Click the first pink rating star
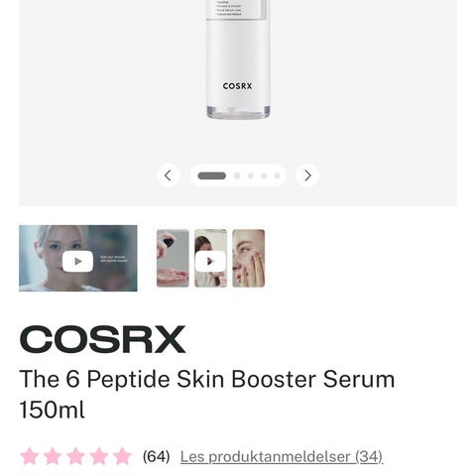 30,456
